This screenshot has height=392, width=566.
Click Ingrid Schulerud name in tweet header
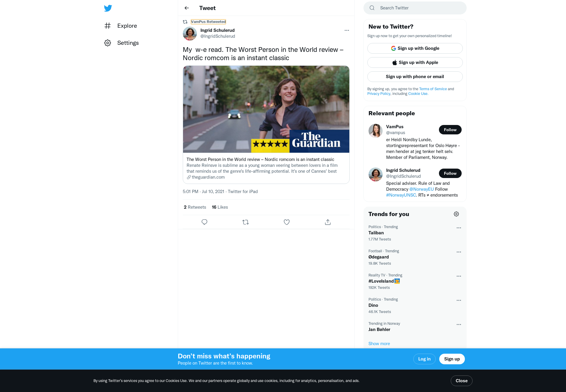[x=218, y=30]
